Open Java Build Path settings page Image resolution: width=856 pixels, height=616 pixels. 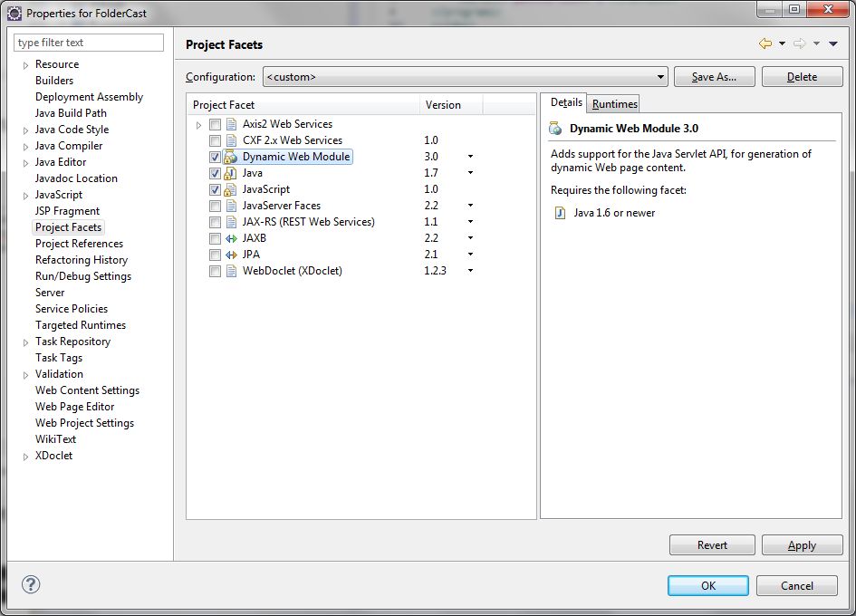71,113
